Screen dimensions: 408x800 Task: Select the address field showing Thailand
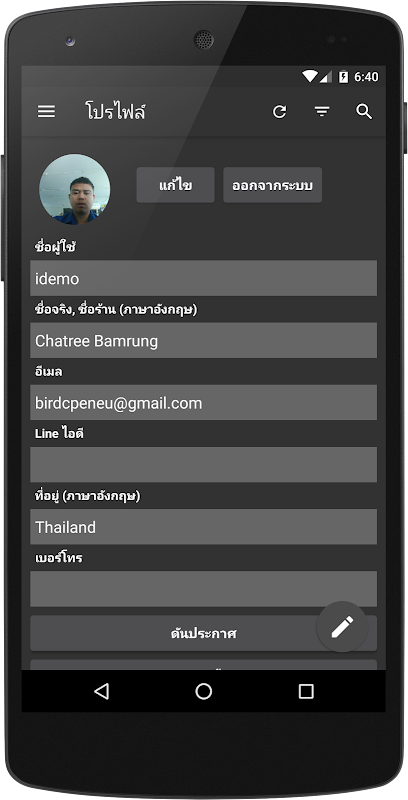coord(203,527)
